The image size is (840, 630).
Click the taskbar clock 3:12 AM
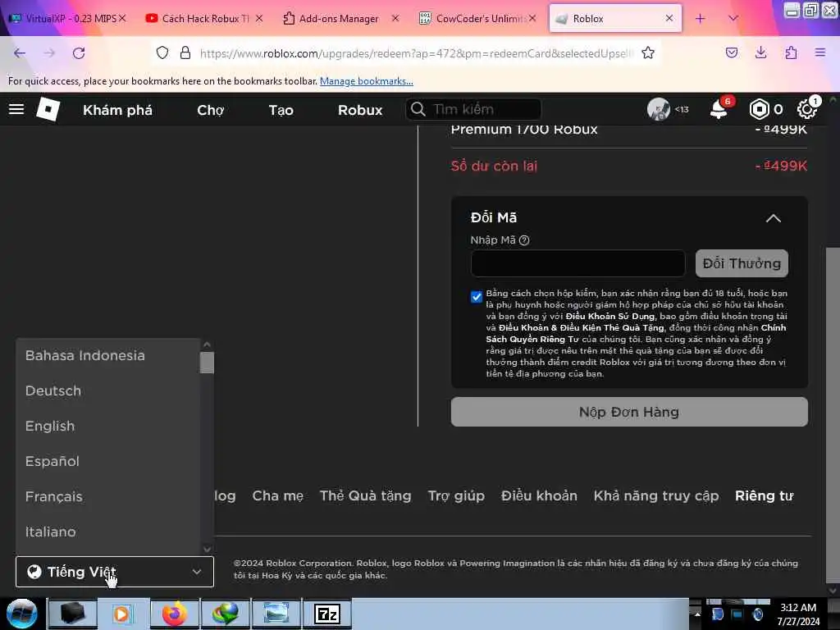coord(798,608)
